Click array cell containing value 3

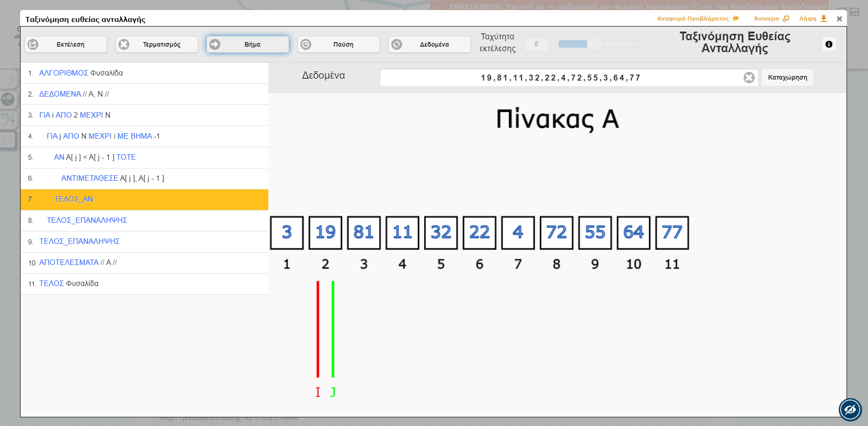point(287,233)
